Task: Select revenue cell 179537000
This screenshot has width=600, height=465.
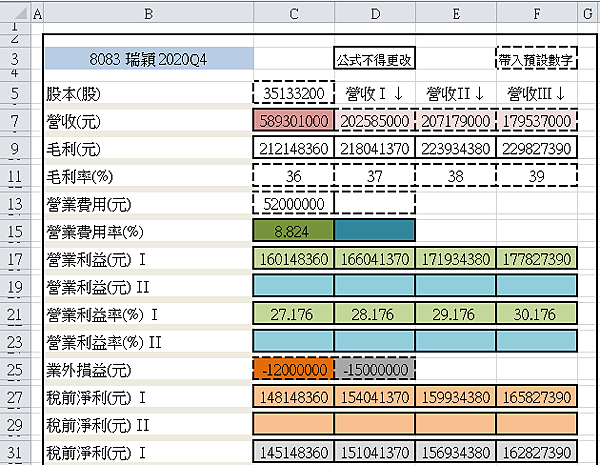Action: tap(537, 121)
